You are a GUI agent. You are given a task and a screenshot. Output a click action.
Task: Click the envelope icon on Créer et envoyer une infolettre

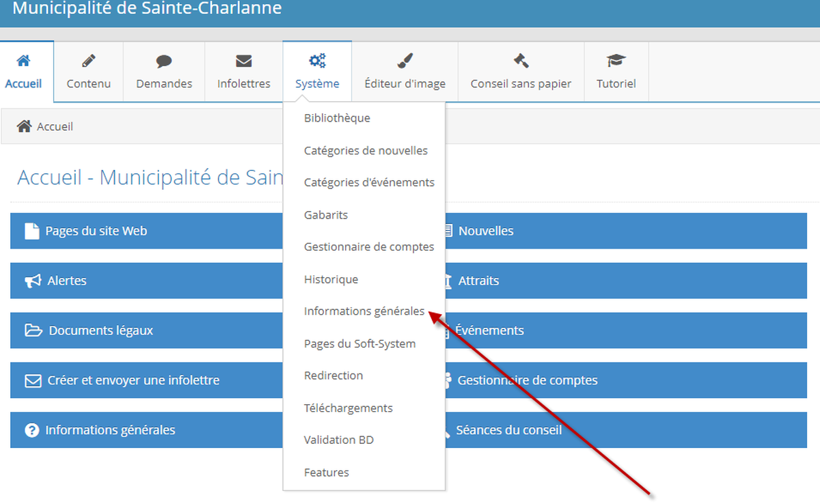coord(33,380)
